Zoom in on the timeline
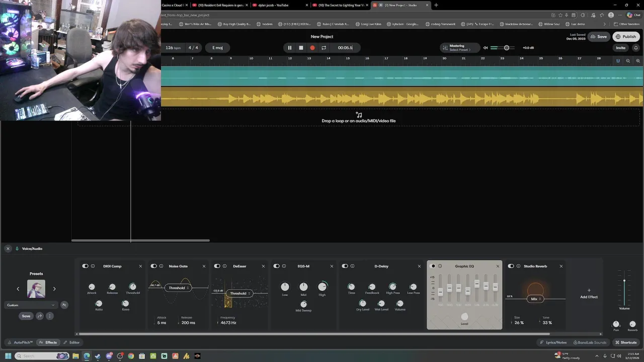 [x=638, y=61]
